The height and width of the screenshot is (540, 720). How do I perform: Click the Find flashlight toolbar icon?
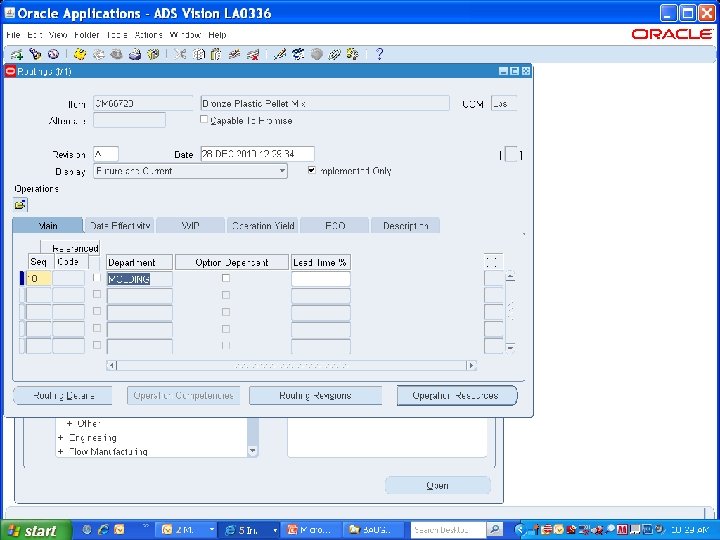[x=35, y=55]
